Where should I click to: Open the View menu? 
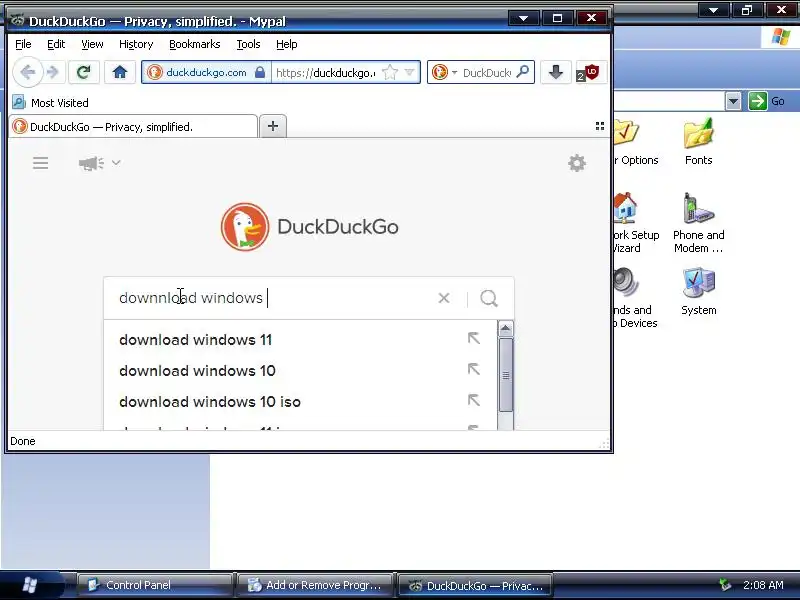point(92,44)
